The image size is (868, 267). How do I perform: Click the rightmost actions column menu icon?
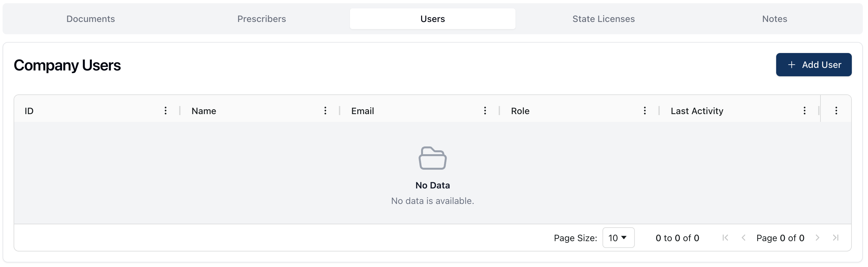(x=836, y=111)
